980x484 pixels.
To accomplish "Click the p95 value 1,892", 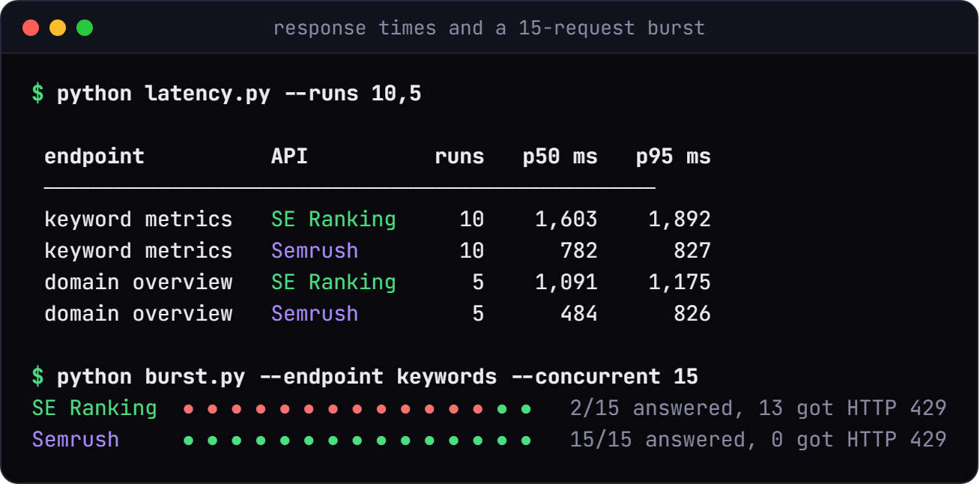I will [x=680, y=220].
